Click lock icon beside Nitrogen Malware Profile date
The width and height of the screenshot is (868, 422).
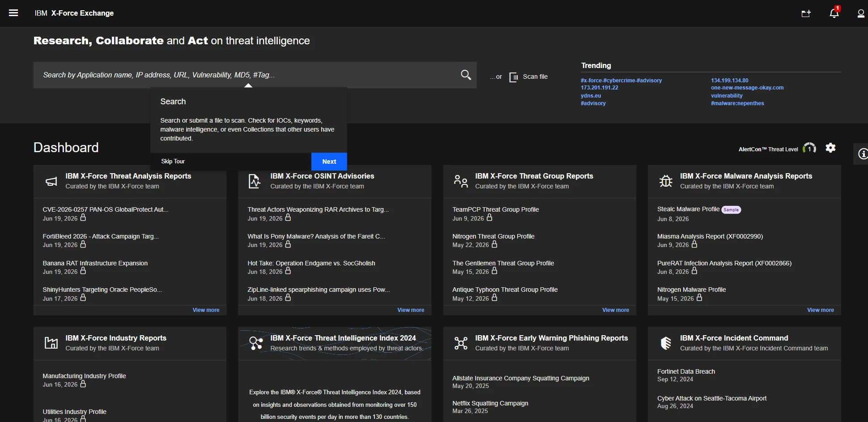click(699, 298)
